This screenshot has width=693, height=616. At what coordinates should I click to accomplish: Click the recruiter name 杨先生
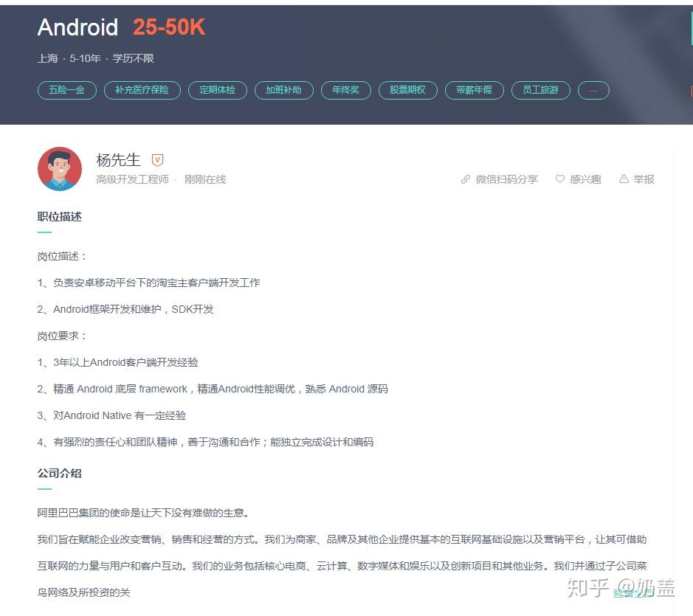(x=118, y=159)
